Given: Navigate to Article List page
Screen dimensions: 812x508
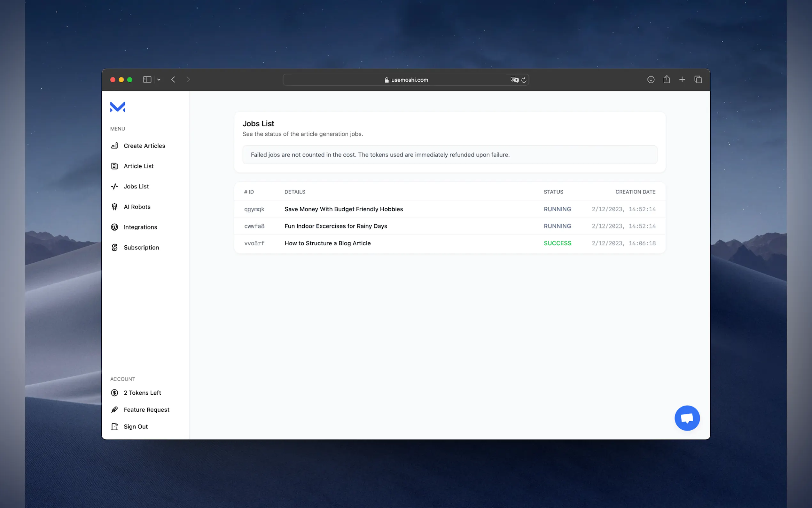Looking at the screenshot, I should click(x=138, y=166).
